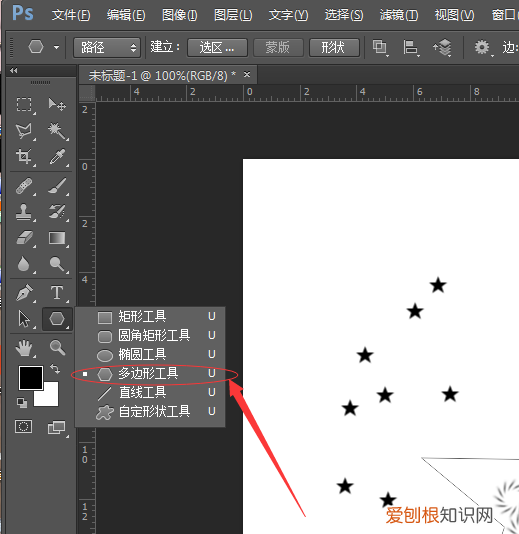This screenshot has height=534, width=519.
Task: Open the 文件(F) menu
Action: pyautogui.click(x=71, y=15)
